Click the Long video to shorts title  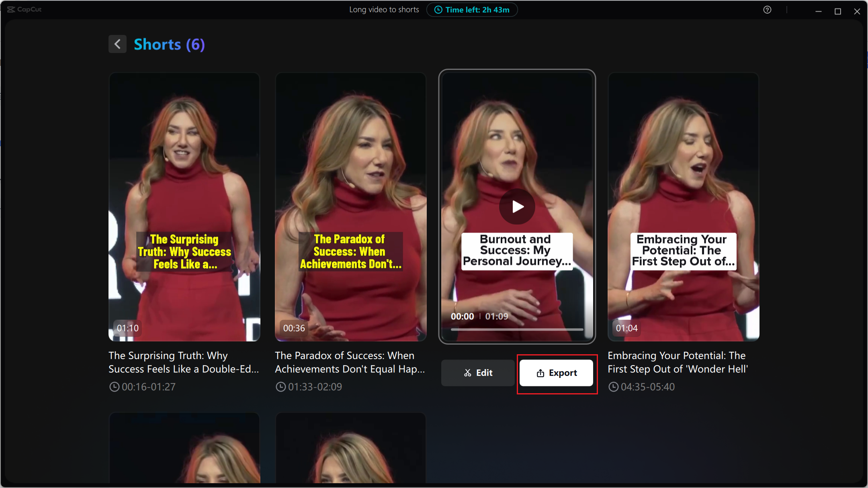coord(384,10)
